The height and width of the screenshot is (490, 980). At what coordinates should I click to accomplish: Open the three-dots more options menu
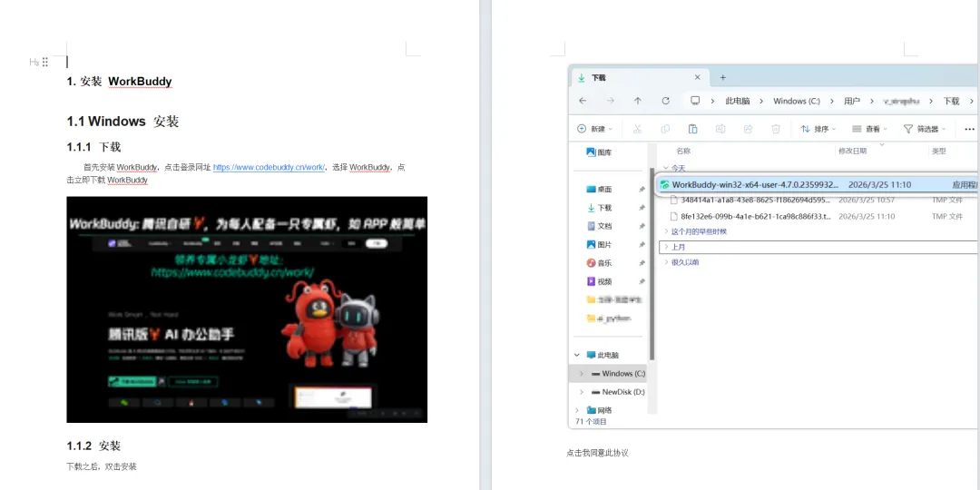point(969,129)
